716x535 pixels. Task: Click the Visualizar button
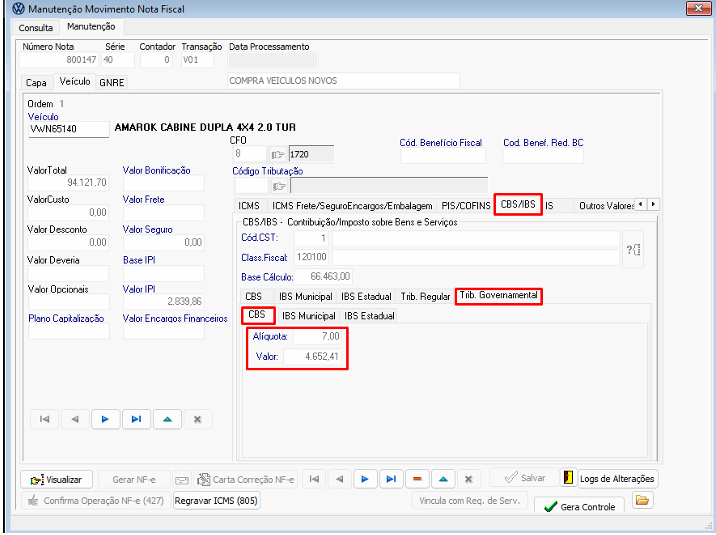pos(57,480)
